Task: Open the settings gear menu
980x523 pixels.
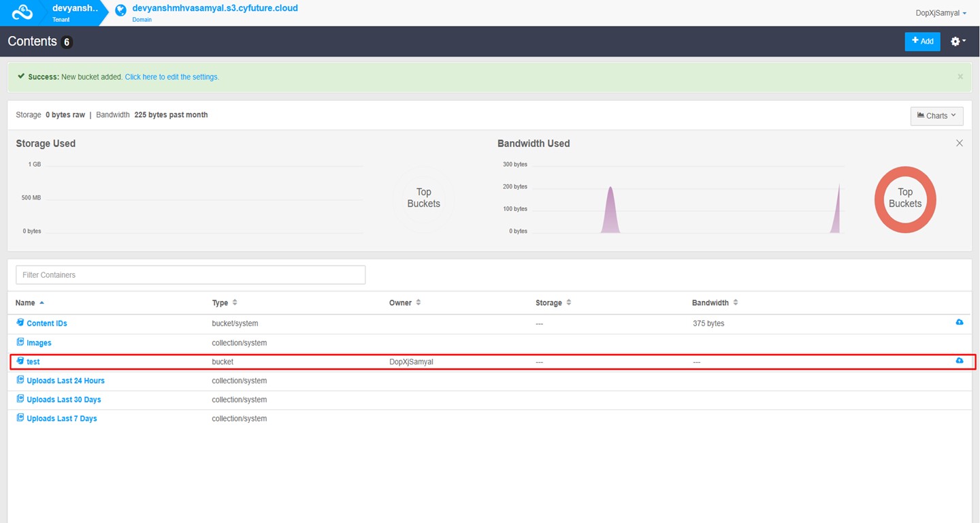Action: pyautogui.click(x=958, y=42)
